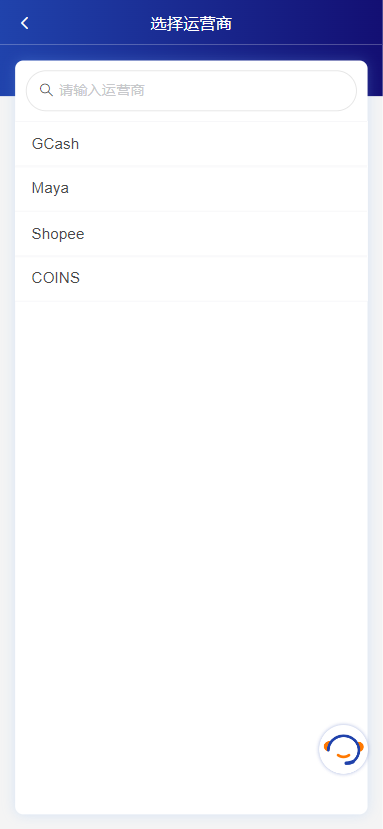Tap the left chevron beside 选择运营商
This screenshot has height=829, width=383.
[24, 23]
